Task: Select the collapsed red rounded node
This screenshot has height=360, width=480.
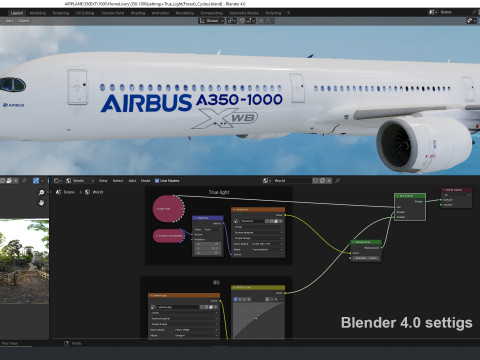Action: pos(169,236)
